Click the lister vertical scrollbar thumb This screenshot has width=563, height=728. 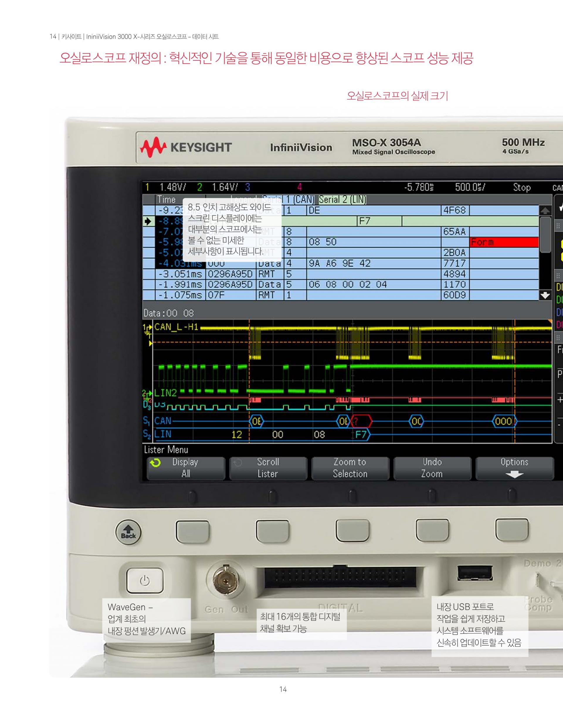[x=545, y=235]
